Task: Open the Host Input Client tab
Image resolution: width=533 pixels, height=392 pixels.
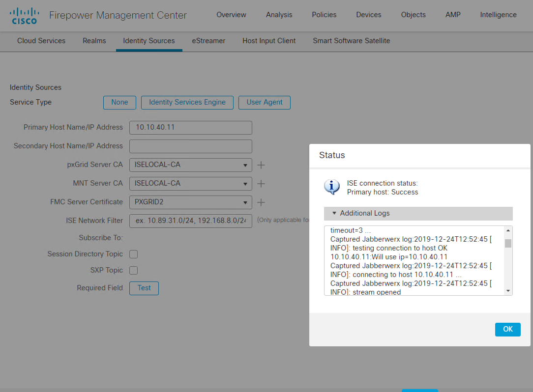Action: pyautogui.click(x=269, y=41)
